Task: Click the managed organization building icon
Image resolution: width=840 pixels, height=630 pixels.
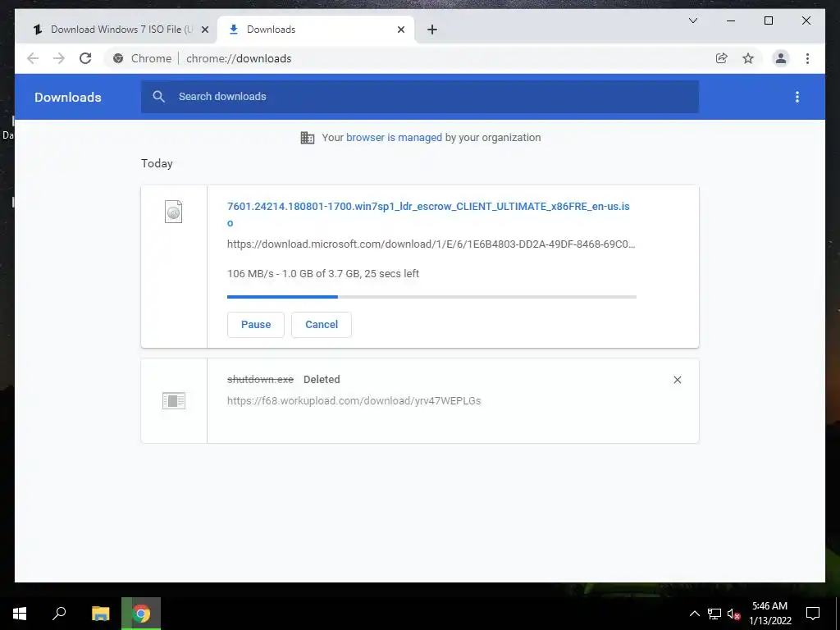Action: (308, 138)
